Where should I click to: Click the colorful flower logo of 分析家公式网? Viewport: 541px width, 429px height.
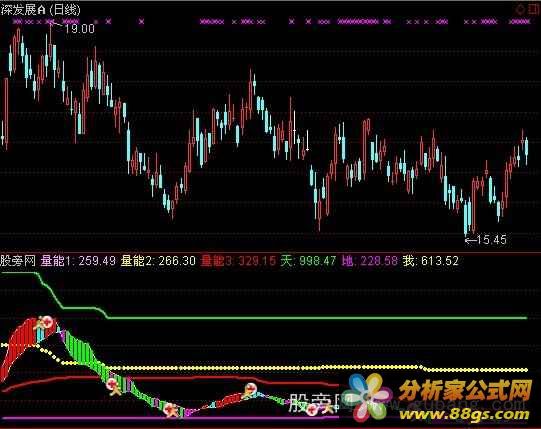click(370, 396)
